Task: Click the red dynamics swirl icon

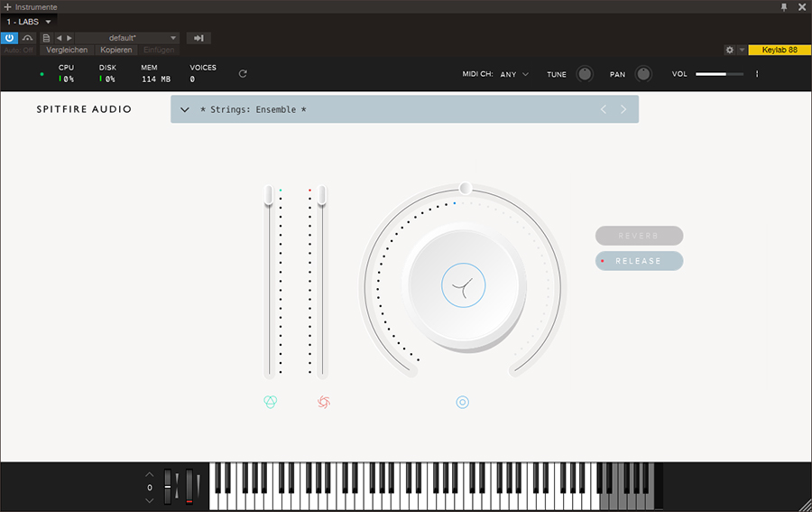Action: point(324,402)
